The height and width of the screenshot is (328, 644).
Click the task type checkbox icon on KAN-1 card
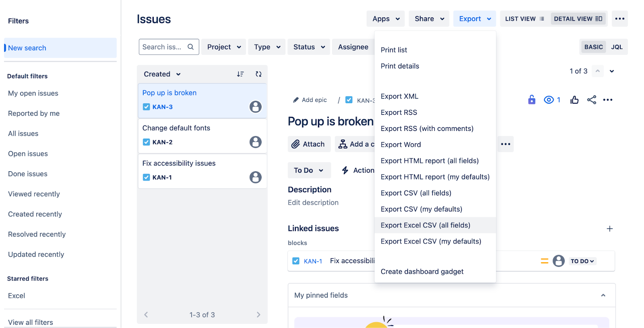pos(147,177)
